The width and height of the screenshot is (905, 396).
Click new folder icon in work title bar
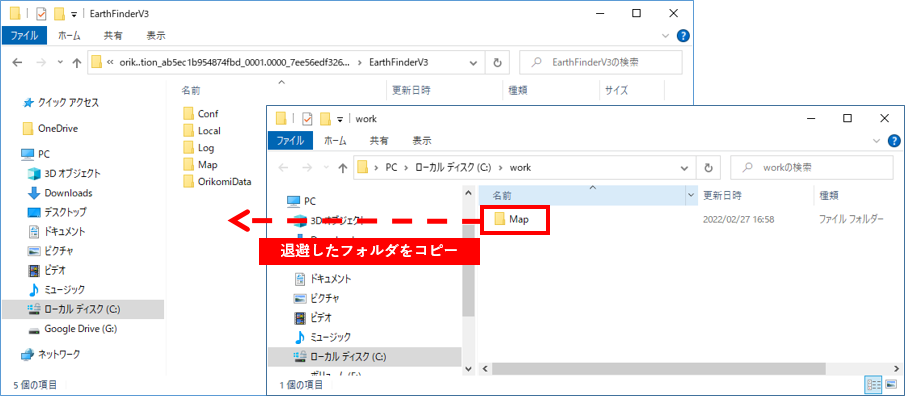pyautogui.click(x=326, y=118)
